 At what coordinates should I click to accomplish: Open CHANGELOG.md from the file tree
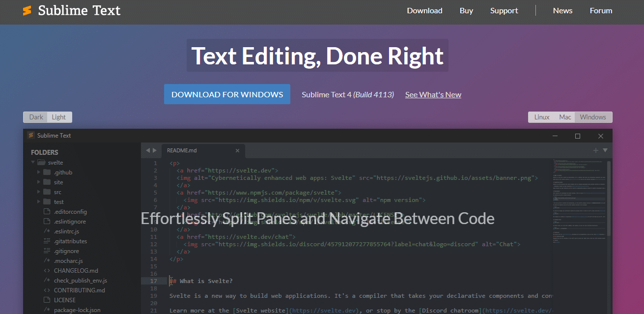[x=76, y=270]
